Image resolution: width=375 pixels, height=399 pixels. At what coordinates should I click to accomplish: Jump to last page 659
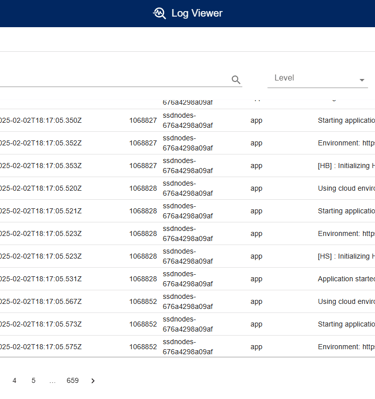tap(72, 381)
